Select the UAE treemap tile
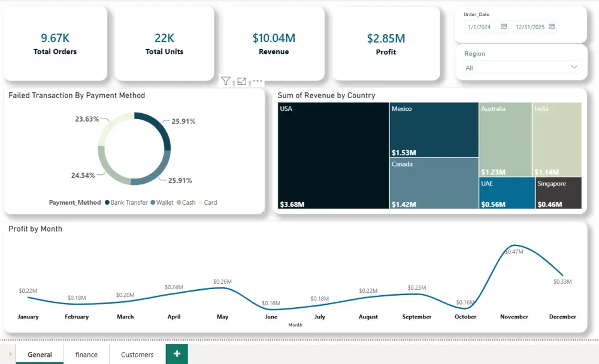 click(x=507, y=193)
